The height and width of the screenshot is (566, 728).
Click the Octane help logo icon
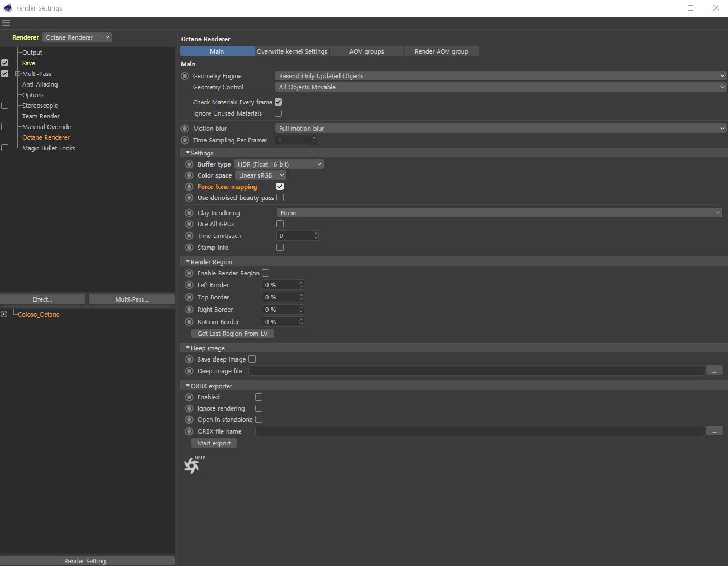point(194,464)
